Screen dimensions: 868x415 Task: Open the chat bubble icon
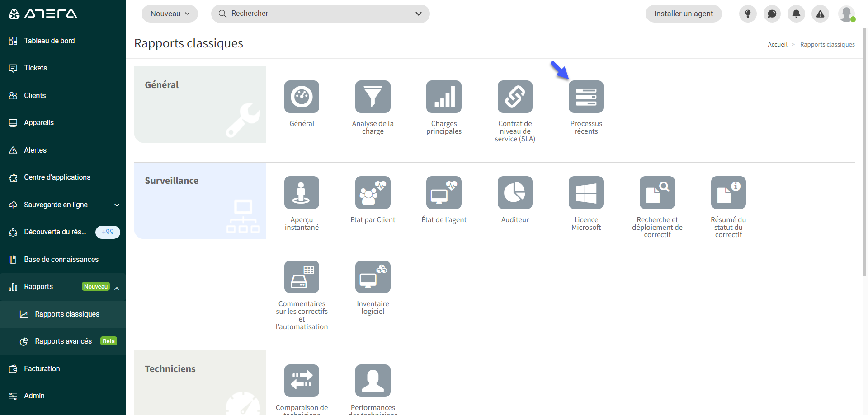point(772,14)
